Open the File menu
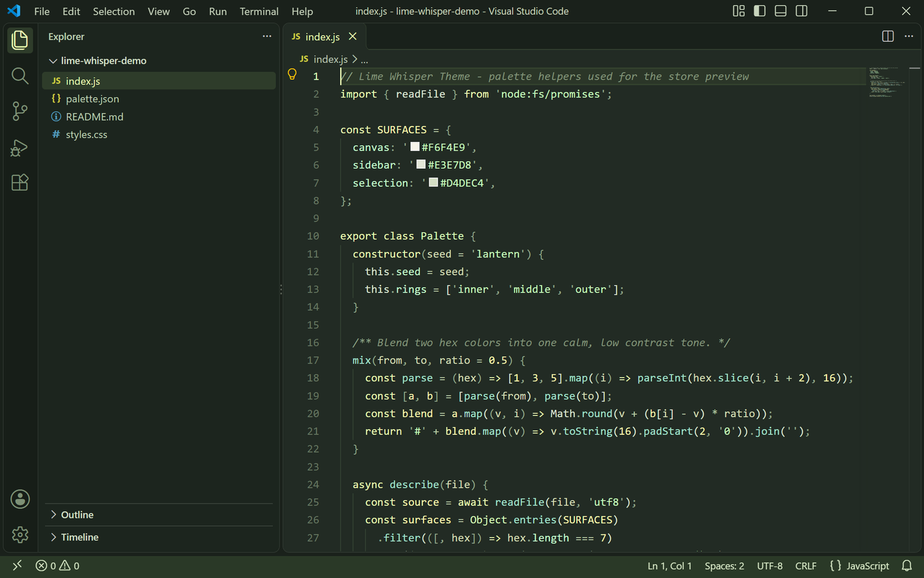This screenshot has height=578, width=924. 42,12
